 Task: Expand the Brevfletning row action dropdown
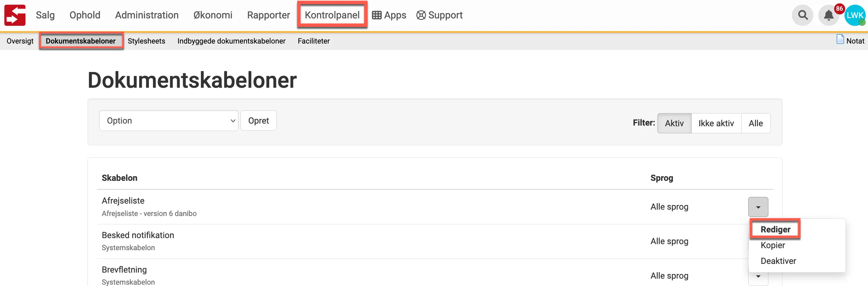tap(758, 277)
